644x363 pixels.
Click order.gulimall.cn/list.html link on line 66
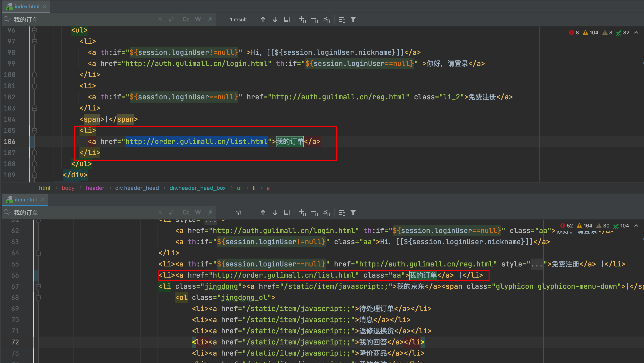click(284, 275)
